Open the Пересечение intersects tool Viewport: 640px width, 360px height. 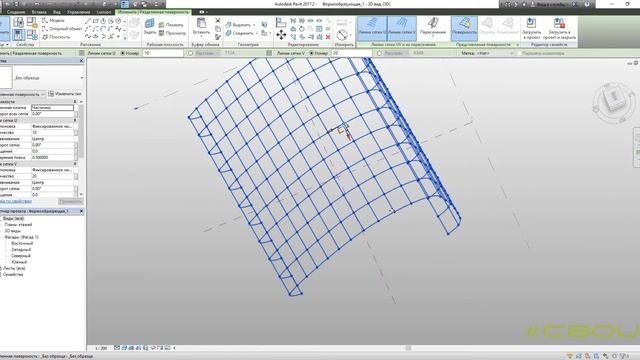433,28
